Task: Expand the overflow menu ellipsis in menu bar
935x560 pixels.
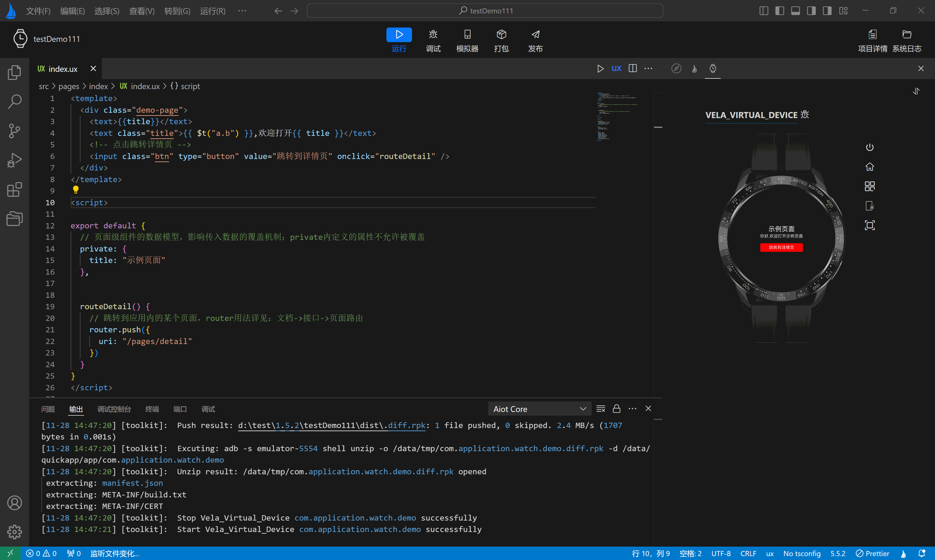Action: 242,10
